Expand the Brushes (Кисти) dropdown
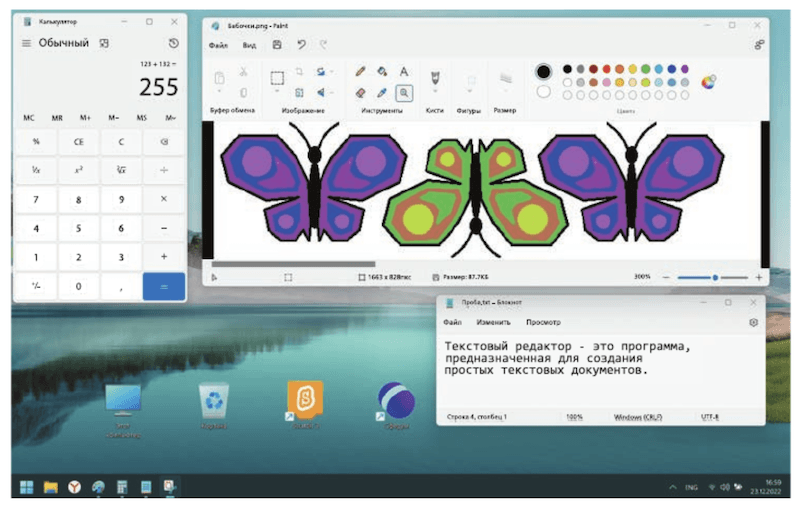Viewport: 800px width, 509px height. tap(435, 92)
